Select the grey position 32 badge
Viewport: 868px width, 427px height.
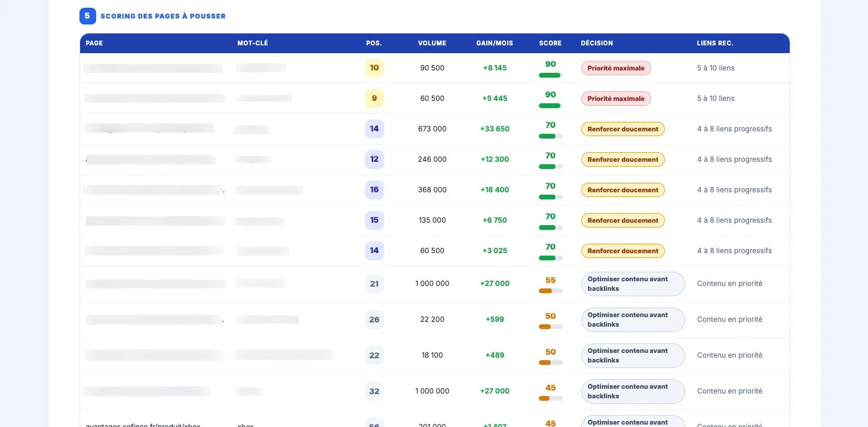click(x=375, y=391)
